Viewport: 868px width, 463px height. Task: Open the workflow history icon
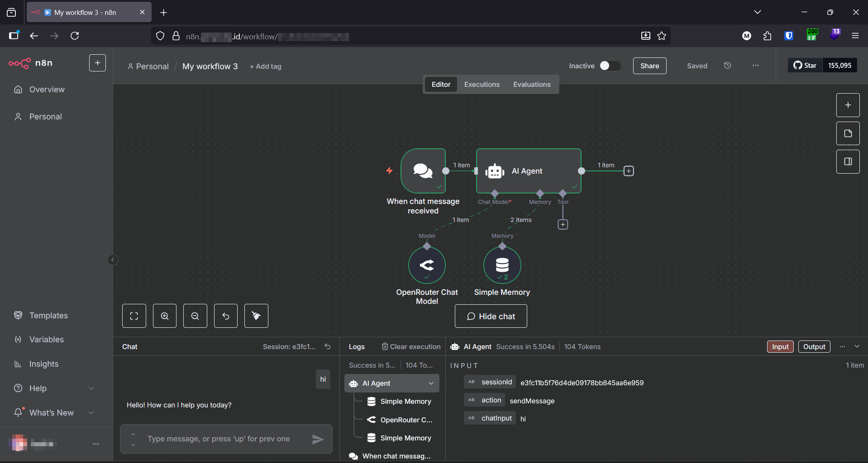click(x=727, y=66)
